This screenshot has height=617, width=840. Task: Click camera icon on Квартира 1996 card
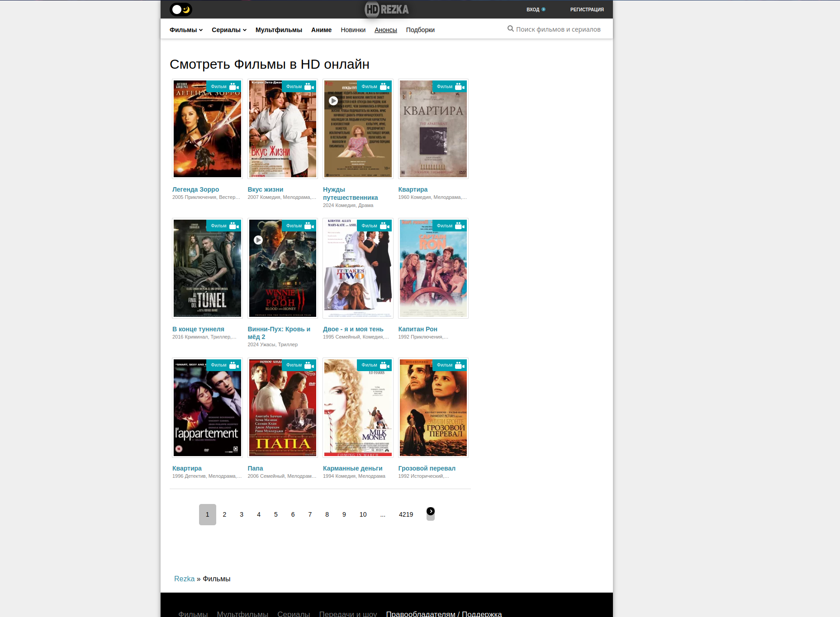[234, 365]
